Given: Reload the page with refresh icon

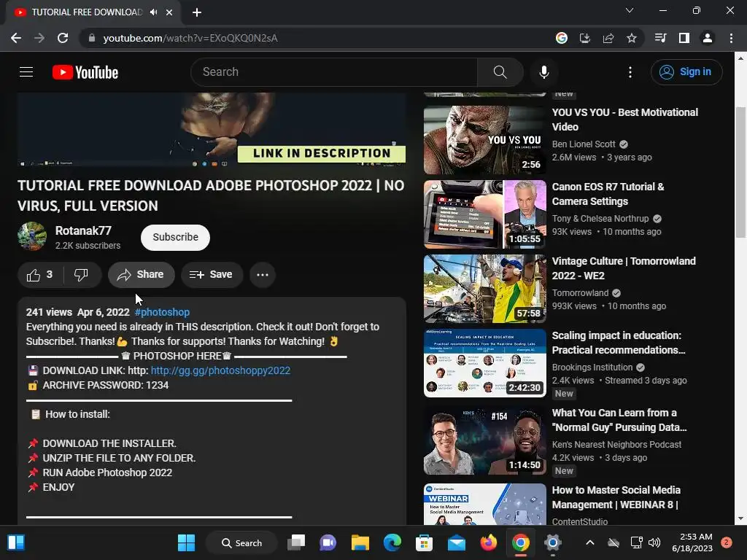Looking at the screenshot, I should pyautogui.click(x=63, y=38).
